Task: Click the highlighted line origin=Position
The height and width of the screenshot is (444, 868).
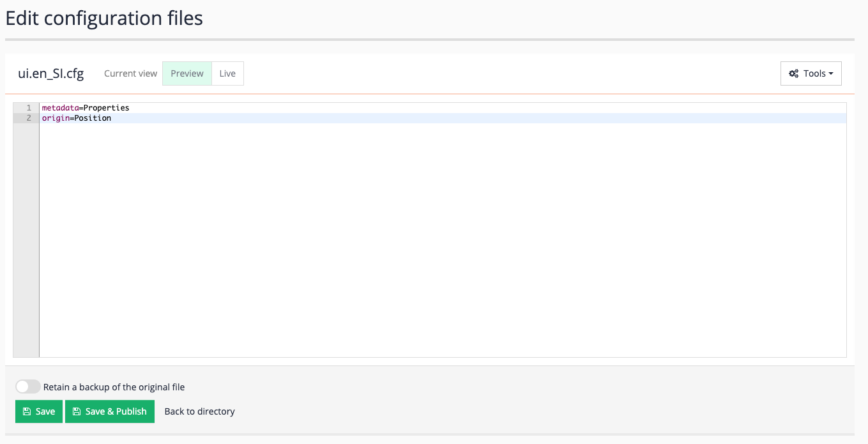Action: [x=77, y=118]
